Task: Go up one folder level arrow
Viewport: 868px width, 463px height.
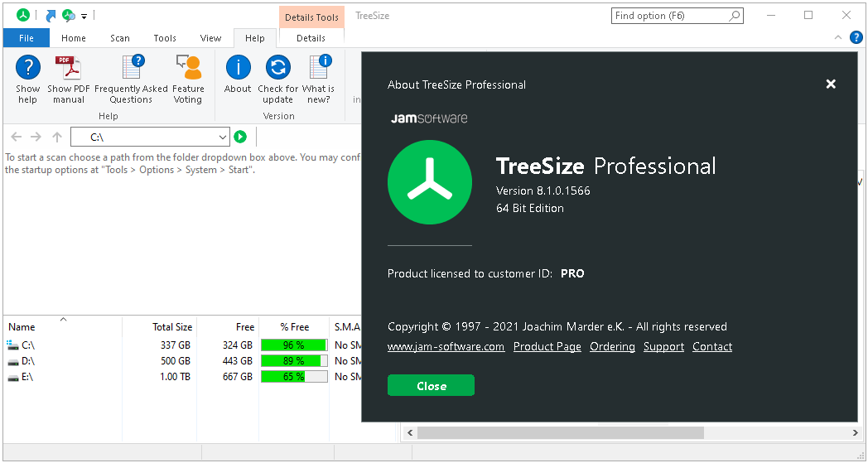Action: tap(57, 137)
